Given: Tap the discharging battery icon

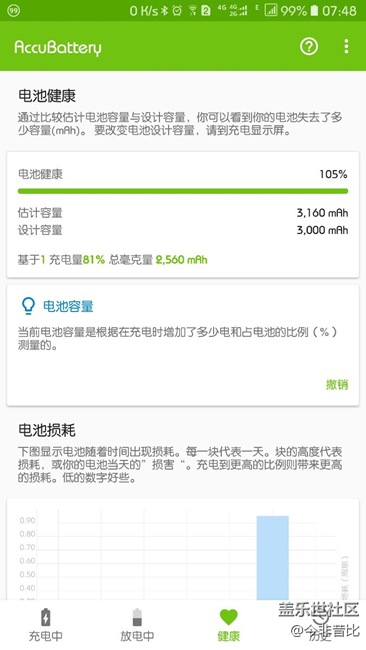Looking at the screenshot, I should click(137, 617).
